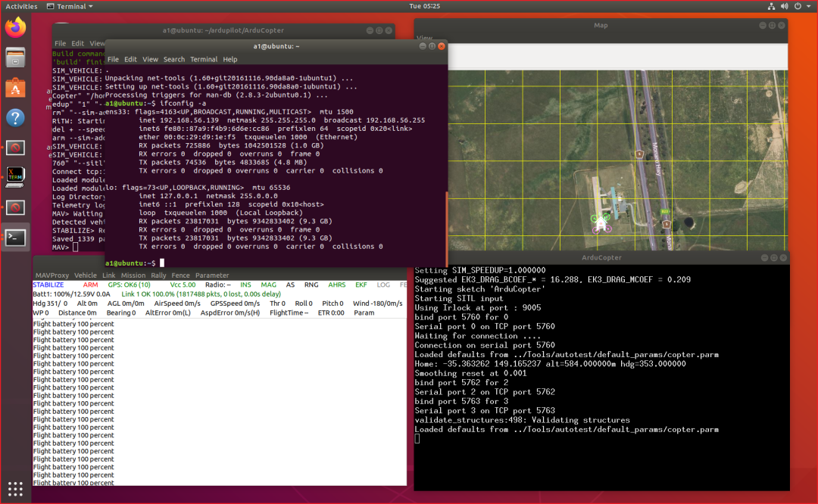Click the inet 192.168.56.139 line
Viewport: 818px width, 504px height.
click(282, 120)
